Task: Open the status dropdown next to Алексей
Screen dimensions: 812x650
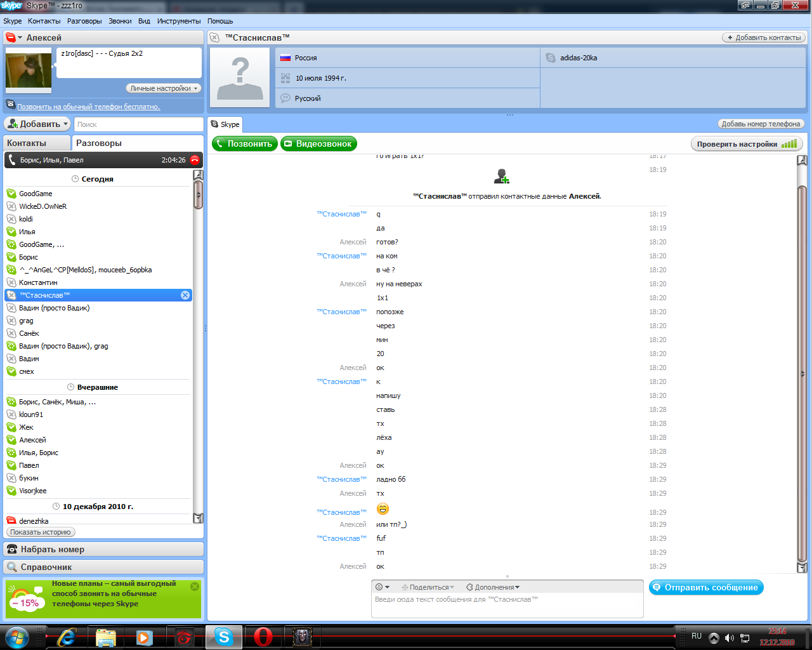Action: (14, 37)
